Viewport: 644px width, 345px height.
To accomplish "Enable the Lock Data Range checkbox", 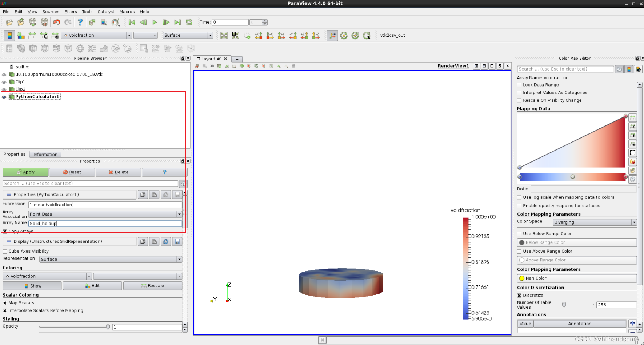I will (519, 85).
